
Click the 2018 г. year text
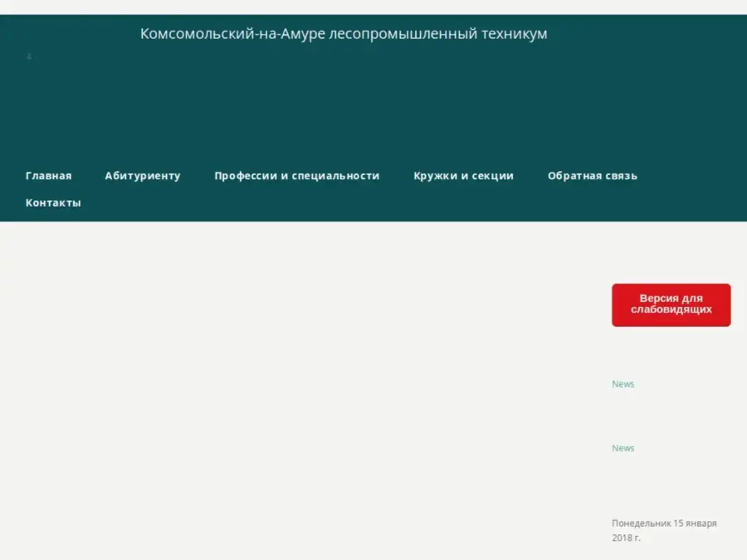(x=626, y=538)
